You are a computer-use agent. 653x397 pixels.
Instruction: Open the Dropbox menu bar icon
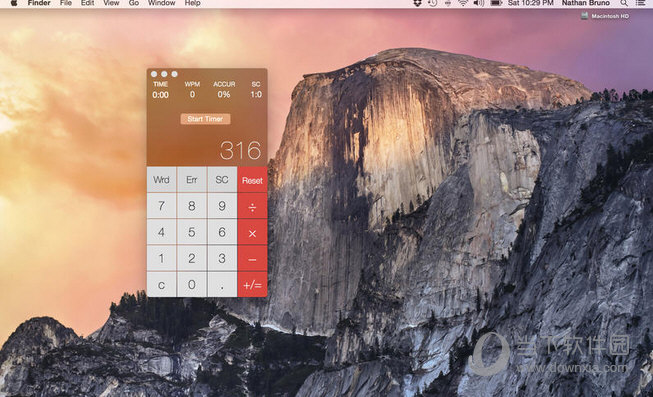[x=417, y=3]
